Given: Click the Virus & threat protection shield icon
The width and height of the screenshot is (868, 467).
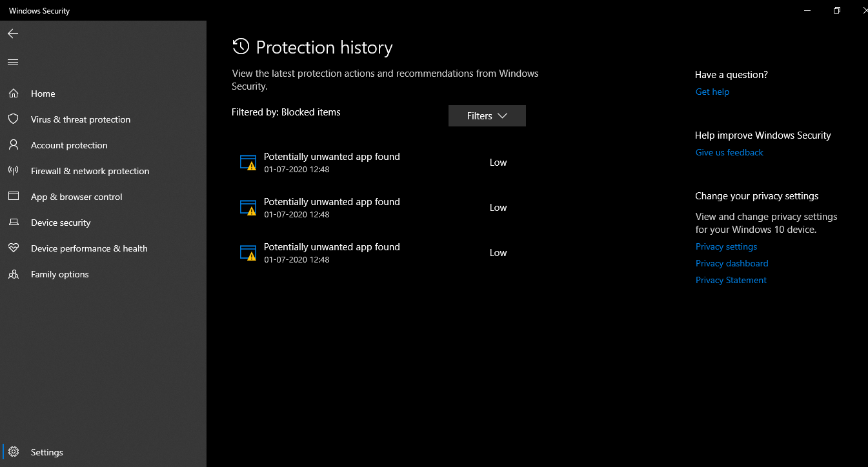Looking at the screenshot, I should [x=13, y=119].
